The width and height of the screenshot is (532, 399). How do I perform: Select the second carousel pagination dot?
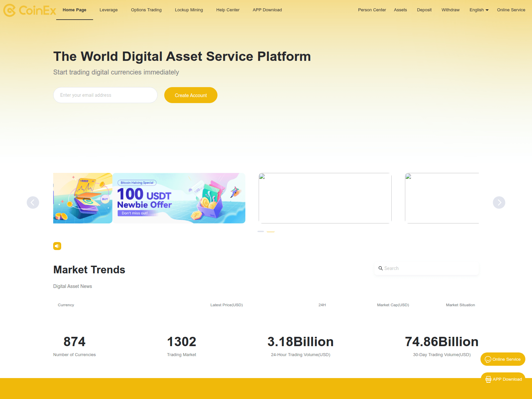point(270,231)
